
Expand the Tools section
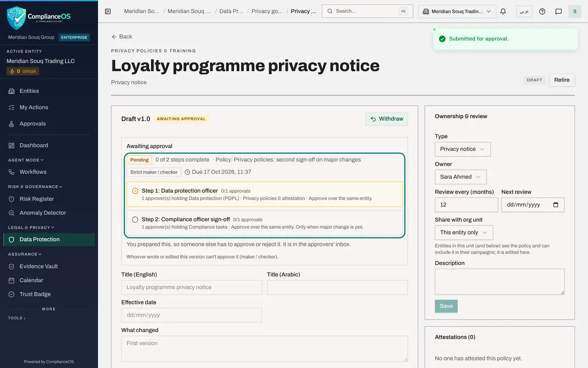[x=17, y=318]
